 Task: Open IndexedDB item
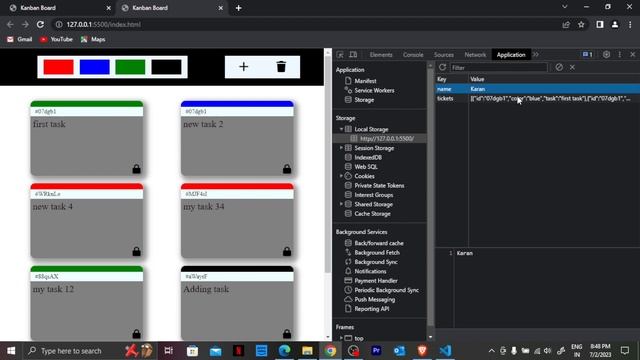(368, 157)
